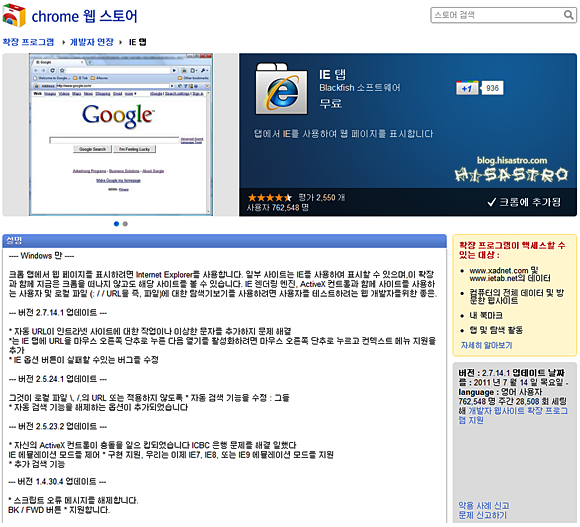
Task: Open Blackfish 소프트웨어 developer name
Action: coord(360,88)
